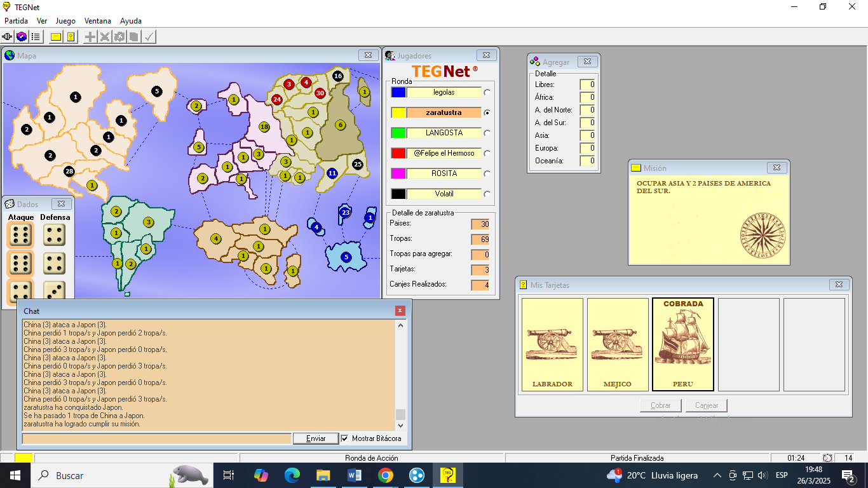Select the red token with 30 troops

coord(320,93)
